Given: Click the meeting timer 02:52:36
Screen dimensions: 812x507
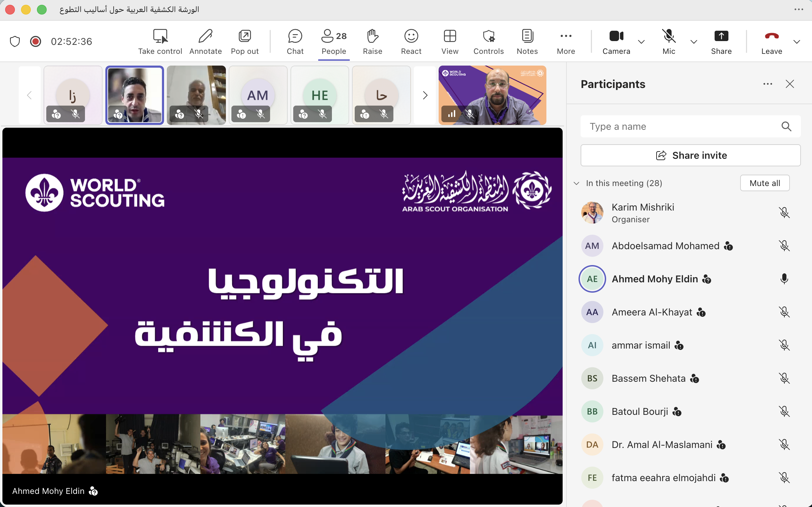Looking at the screenshot, I should point(71,41).
